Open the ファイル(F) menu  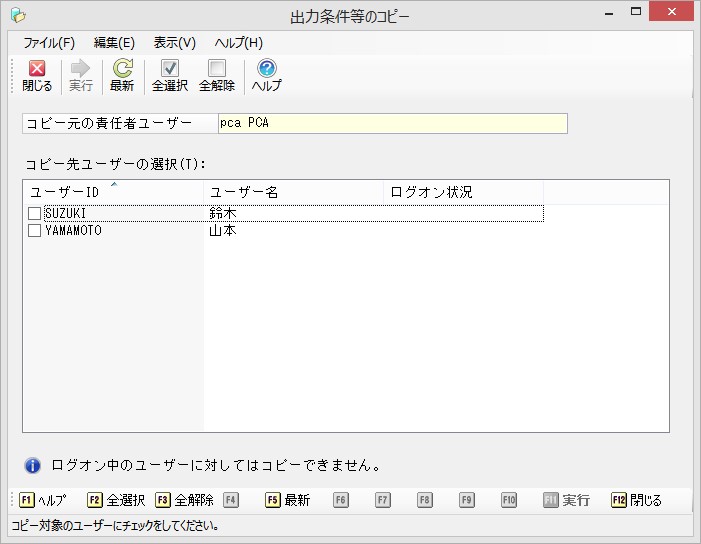pyautogui.click(x=49, y=43)
